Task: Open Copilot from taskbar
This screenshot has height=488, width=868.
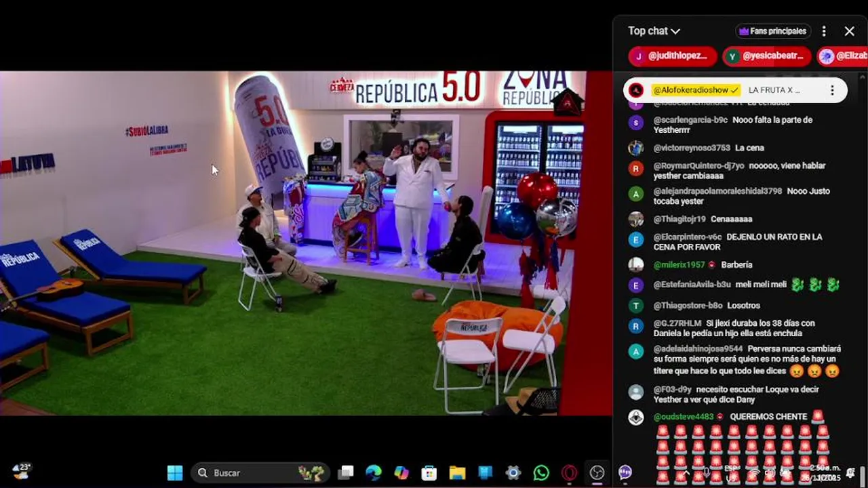Action: 401,472
